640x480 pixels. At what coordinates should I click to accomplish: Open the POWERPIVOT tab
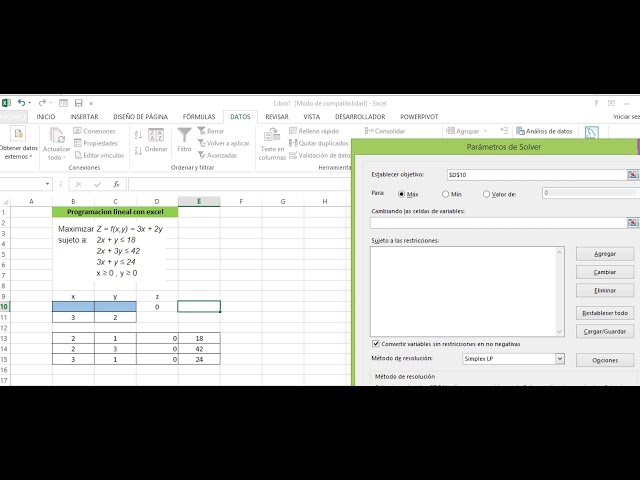tap(419, 117)
